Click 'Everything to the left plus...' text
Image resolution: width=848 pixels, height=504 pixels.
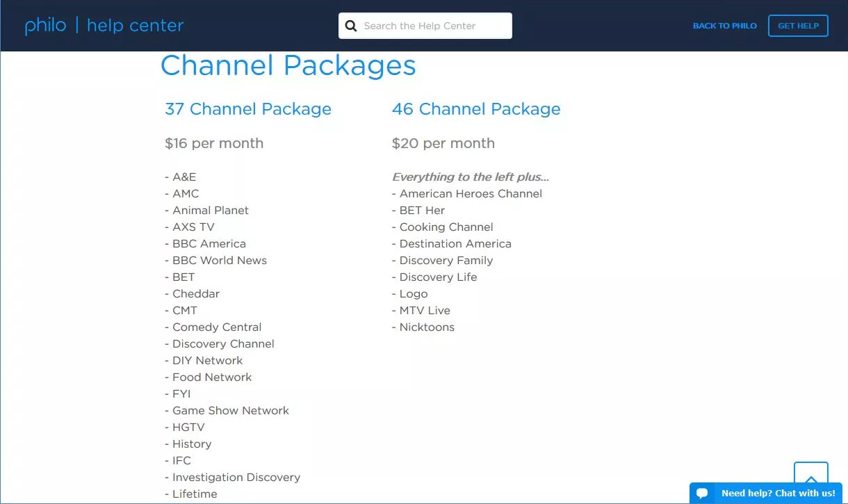click(x=471, y=177)
